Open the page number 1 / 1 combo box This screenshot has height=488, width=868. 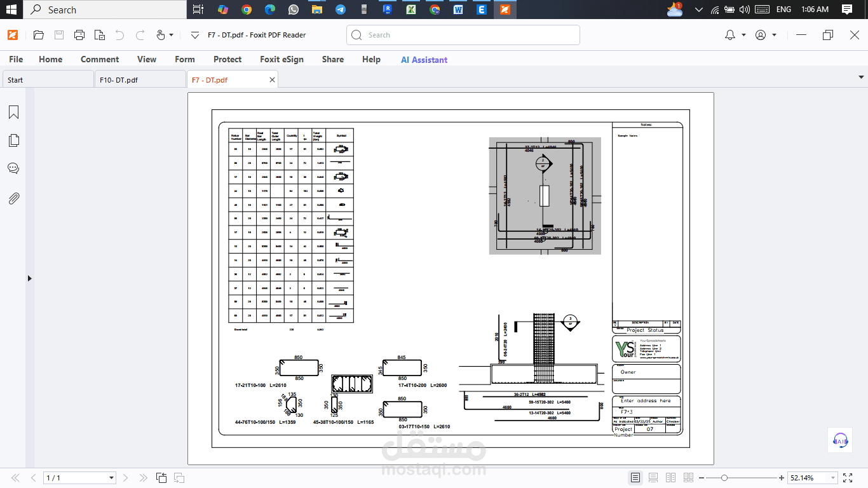pos(80,478)
